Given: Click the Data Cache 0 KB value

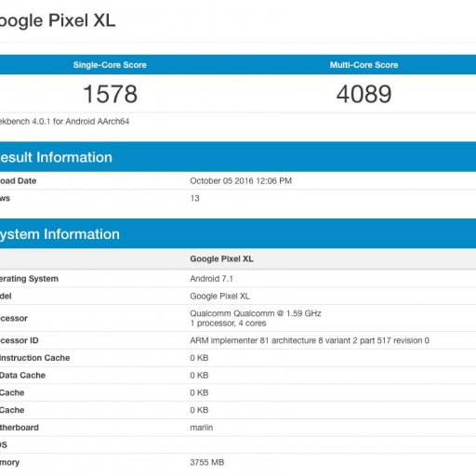Looking at the screenshot, I should click(199, 376).
